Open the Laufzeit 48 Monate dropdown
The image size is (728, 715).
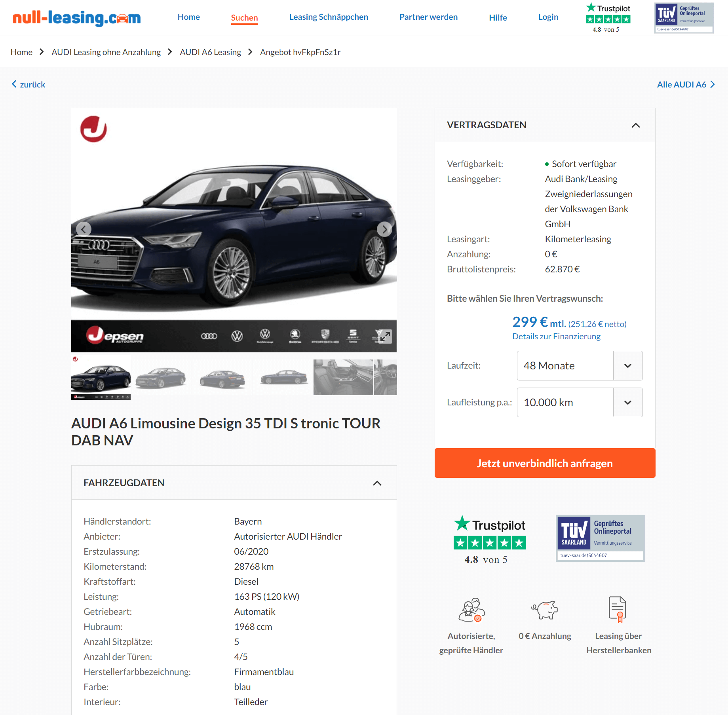(580, 366)
